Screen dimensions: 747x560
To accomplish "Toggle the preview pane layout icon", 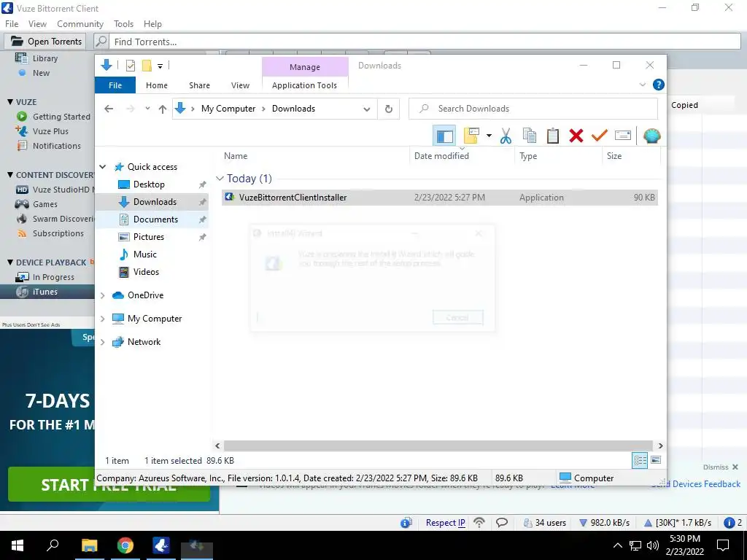I will click(x=444, y=136).
